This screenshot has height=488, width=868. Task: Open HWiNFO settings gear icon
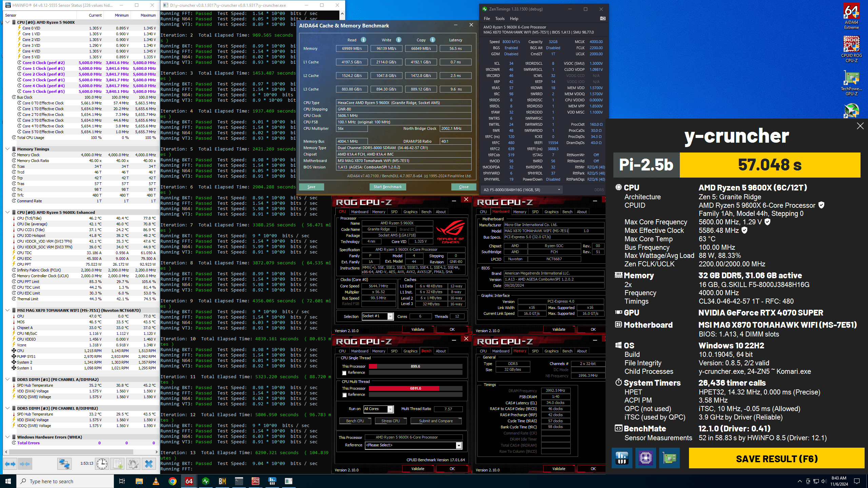133,464
